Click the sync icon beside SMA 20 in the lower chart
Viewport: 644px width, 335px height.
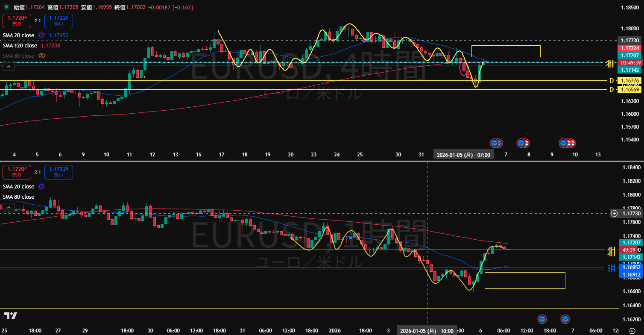(41, 186)
